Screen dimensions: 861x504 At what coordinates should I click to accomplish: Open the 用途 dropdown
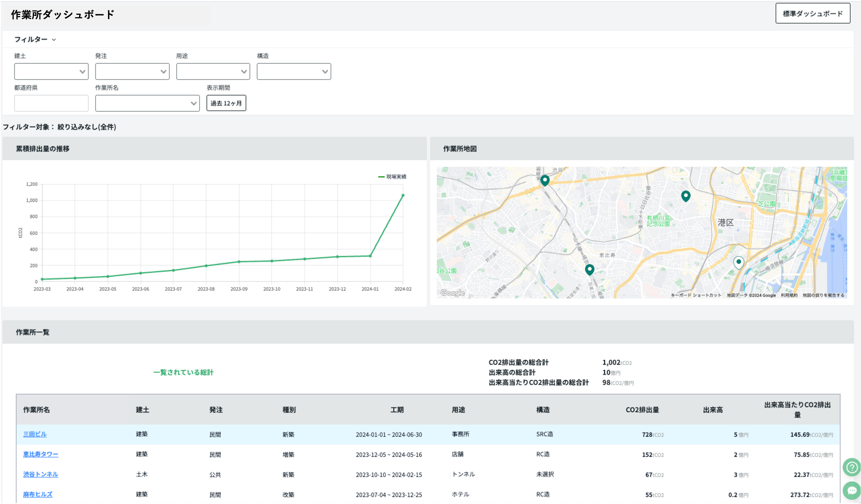(x=213, y=71)
